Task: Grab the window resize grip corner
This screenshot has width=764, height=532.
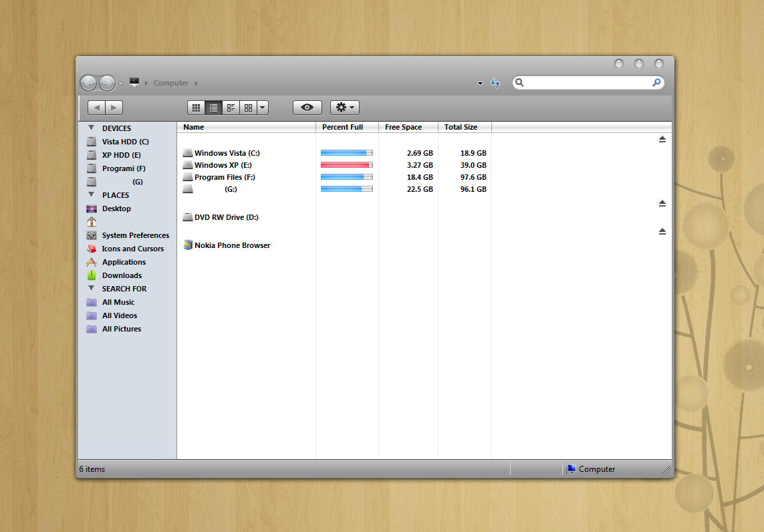Action: (666, 470)
